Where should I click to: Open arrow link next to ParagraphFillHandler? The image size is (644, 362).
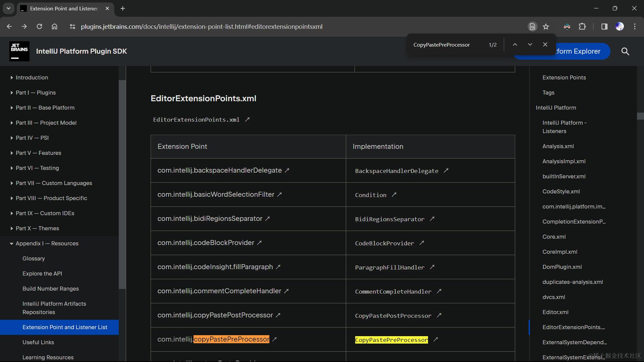point(432,267)
